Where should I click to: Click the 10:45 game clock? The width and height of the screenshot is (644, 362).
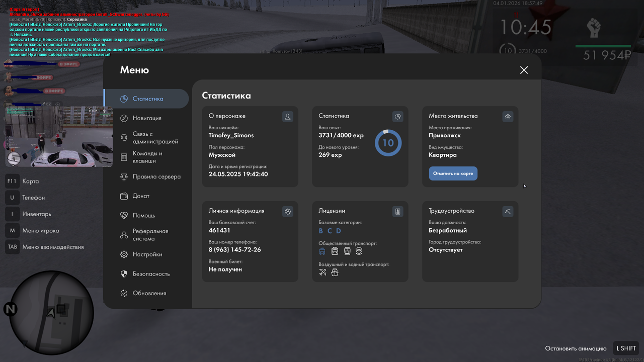pyautogui.click(x=525, y=27)
